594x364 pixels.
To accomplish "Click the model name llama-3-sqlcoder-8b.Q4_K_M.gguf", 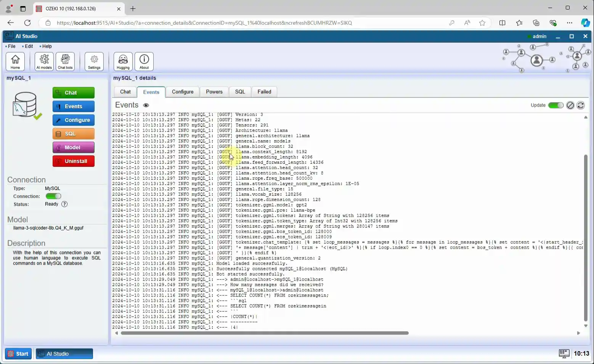I will [48, 228].
